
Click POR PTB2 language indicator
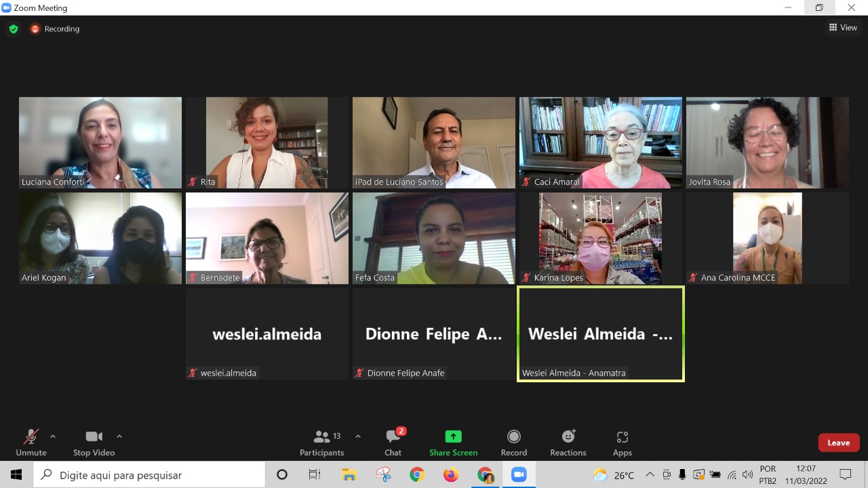tap(768, 475)
